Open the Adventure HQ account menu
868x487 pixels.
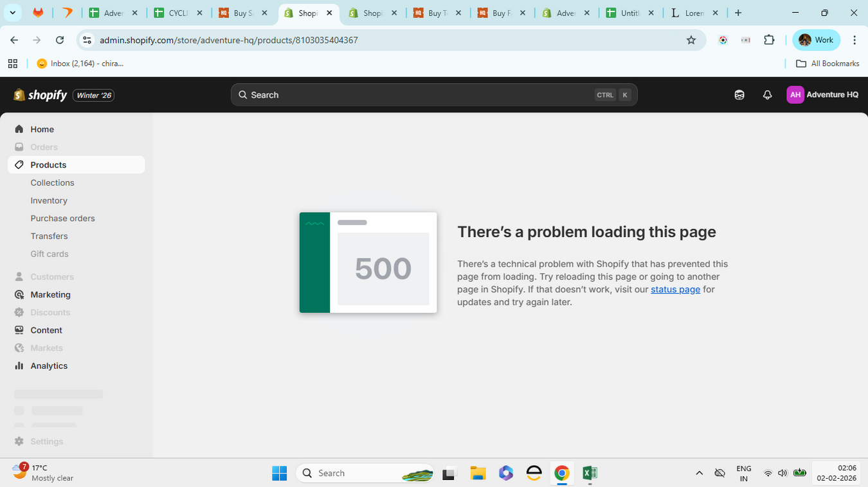pyautogui.click(x=822, y=95)
